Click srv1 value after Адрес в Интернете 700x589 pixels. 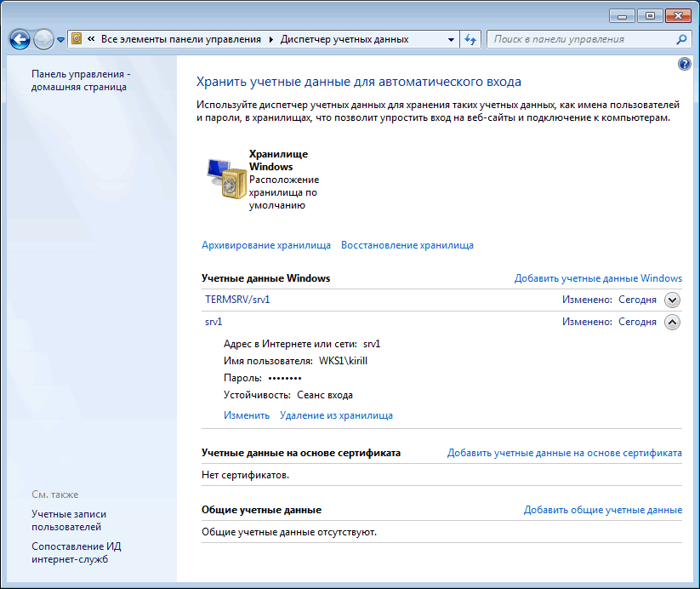click(372, 344)
